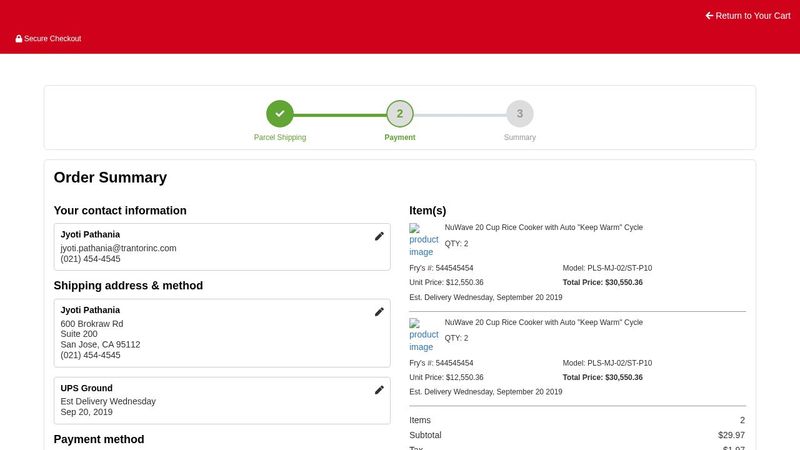Click the Secure Checkout text
This screenshot has width=800, height=450.
[x=52, y=39]
